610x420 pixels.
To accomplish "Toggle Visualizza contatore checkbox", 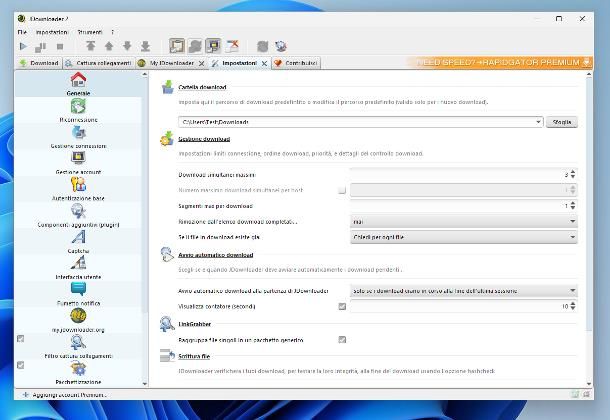I will (342, 306).
